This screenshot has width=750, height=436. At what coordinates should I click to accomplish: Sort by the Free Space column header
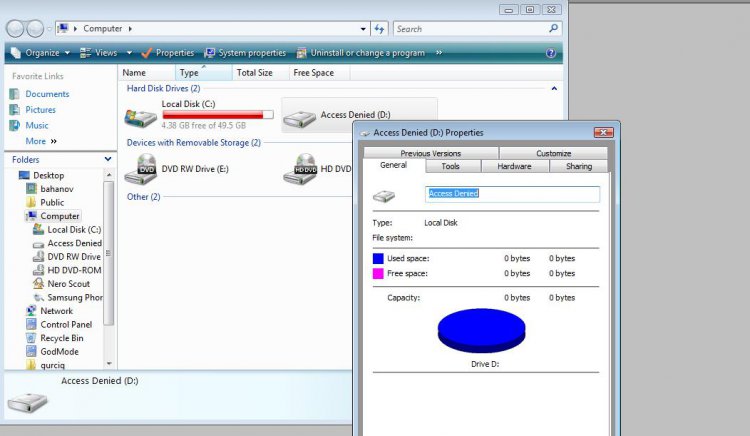click(x=313, y=73)
